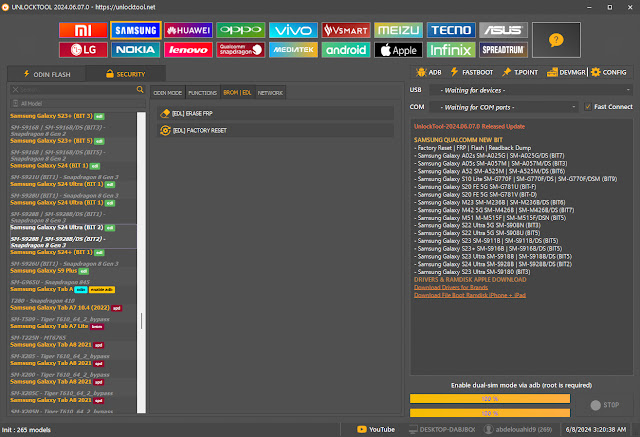This screenshot has width=640, height=437.
Task: Open Download File Boot Ramdisk iPhone link
Action: (x=470, y=295)
